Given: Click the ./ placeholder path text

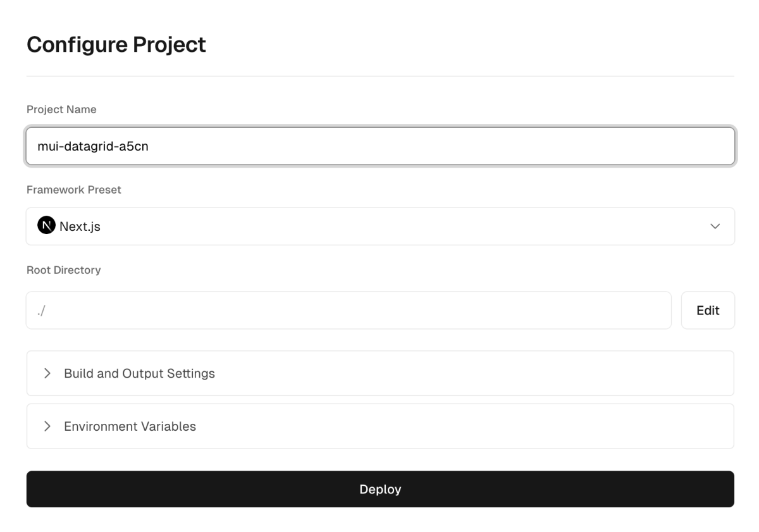Looking at the screenshot, I should click(41, 311).
